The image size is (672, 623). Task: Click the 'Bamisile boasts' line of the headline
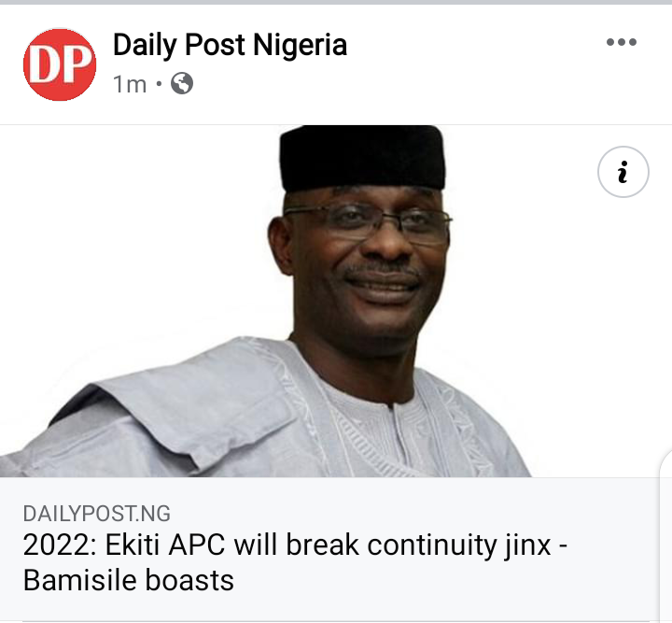129,581
